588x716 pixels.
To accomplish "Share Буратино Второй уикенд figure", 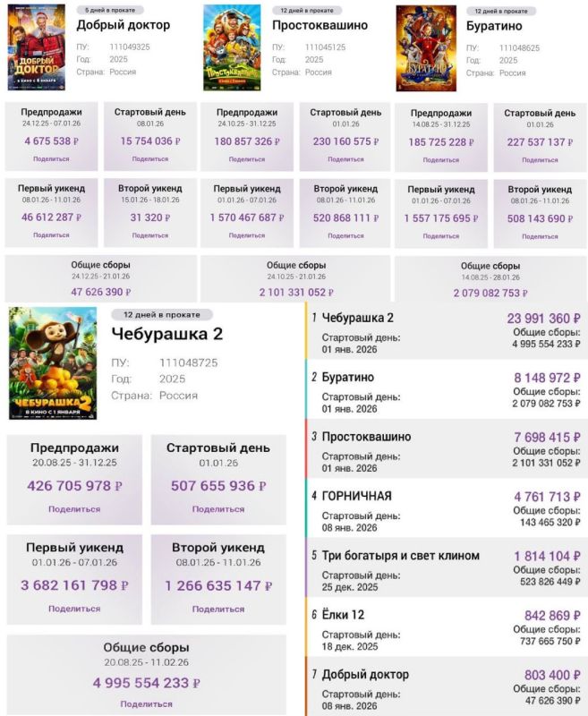I will coord(539,236).
